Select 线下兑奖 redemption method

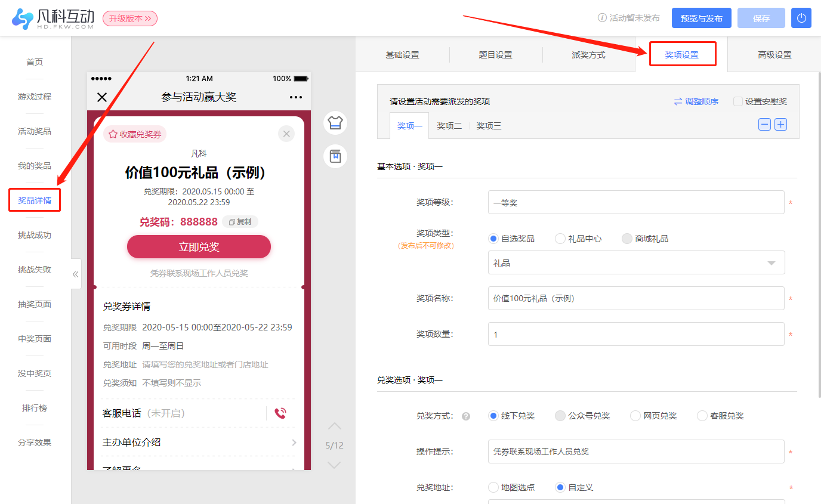pos(493,416)
